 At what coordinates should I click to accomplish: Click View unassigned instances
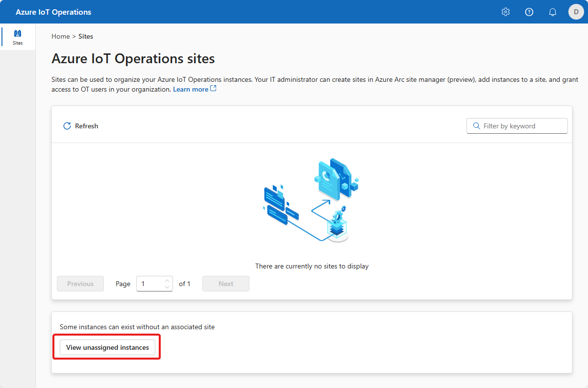(107, 347)
